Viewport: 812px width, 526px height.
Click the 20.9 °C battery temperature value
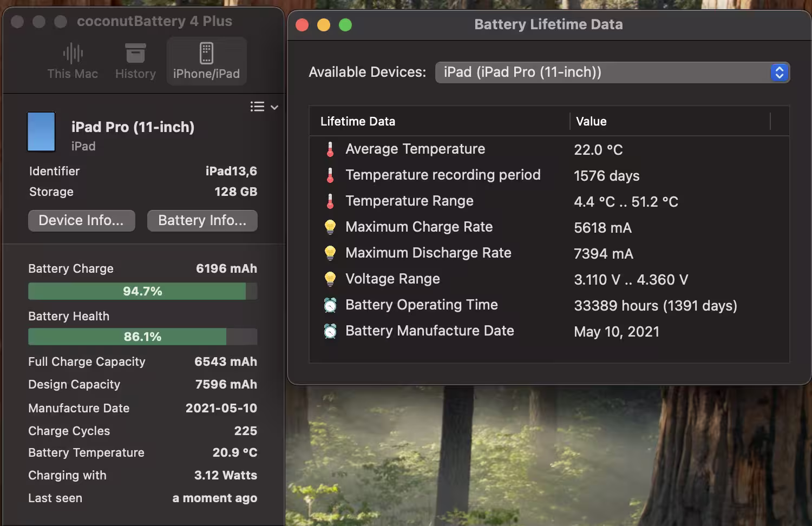tap(235, 452)
